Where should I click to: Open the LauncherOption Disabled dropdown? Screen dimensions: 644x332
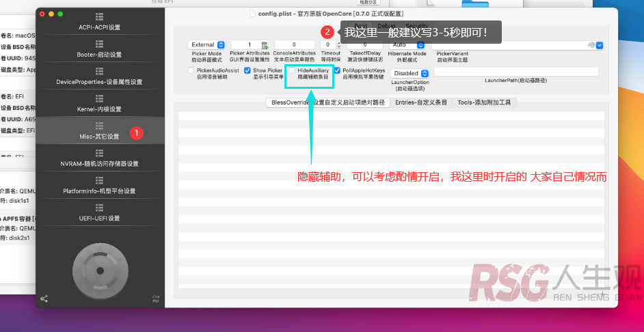pyautogui.click(x=410, y=73)
